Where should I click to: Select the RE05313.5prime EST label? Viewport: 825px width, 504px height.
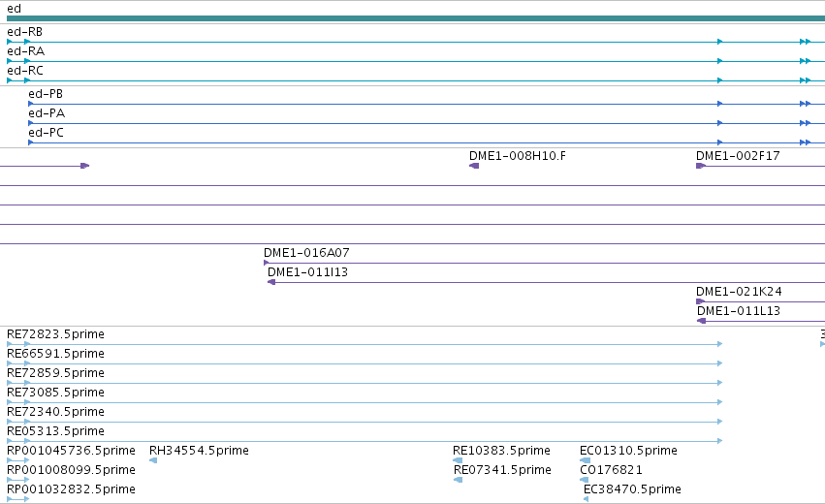coord(56,431)
